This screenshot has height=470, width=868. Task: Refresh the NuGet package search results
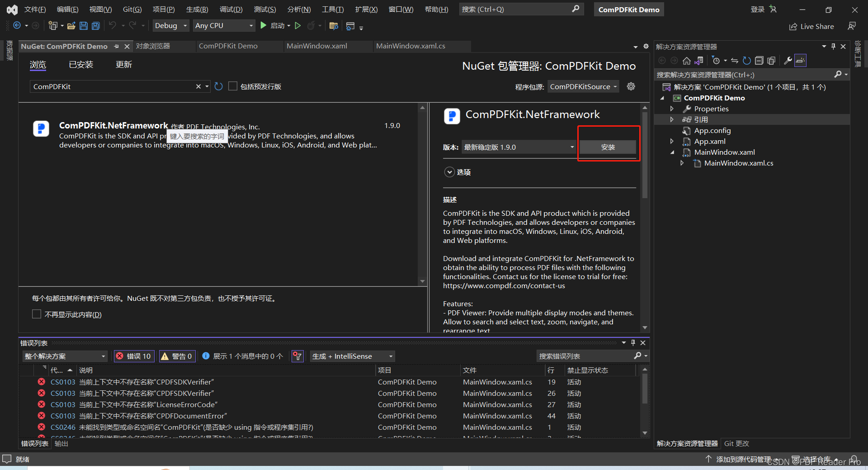(x=218, y=86)
